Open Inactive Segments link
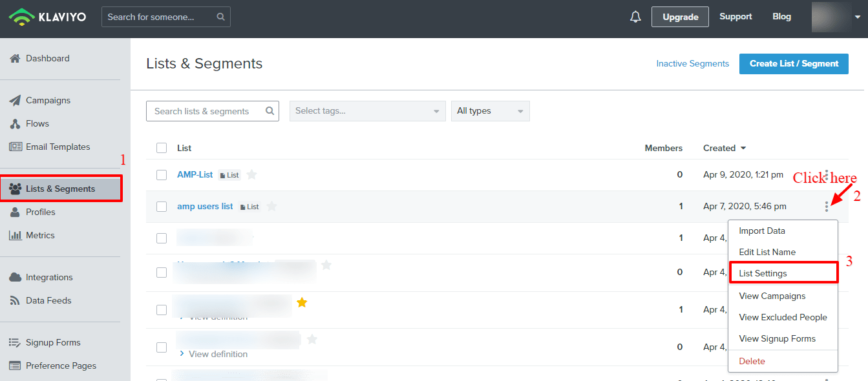This screenshot has width=868, height=381. point(692,63)
